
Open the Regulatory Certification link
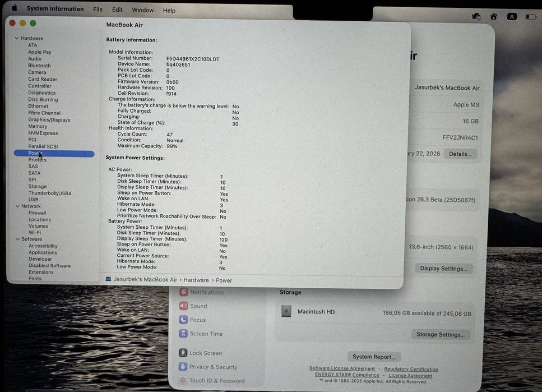(x=411, y=369)
